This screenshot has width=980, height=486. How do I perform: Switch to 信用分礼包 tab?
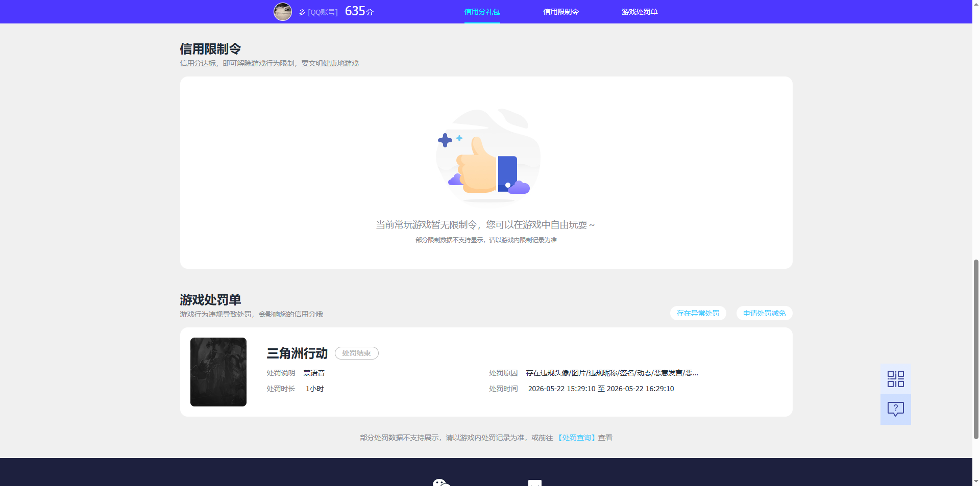(482, 12)
